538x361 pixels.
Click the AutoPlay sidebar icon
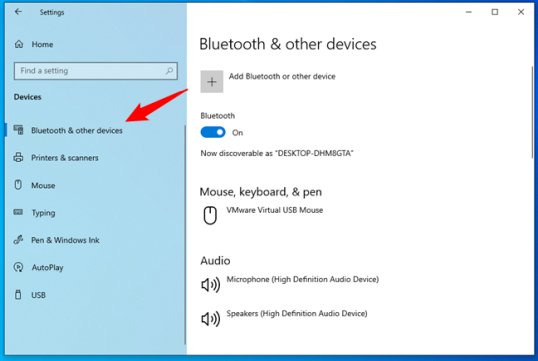(x=18, y=267)
